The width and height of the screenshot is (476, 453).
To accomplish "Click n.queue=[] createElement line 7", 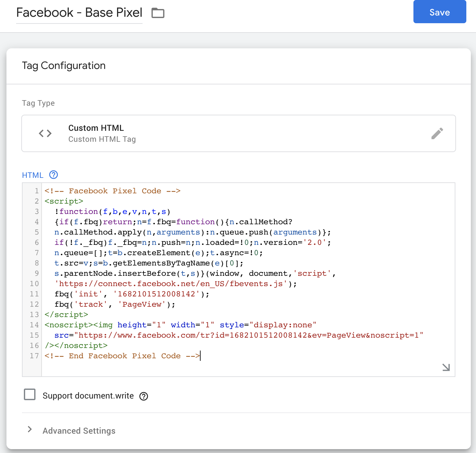I will coord(159,253).
